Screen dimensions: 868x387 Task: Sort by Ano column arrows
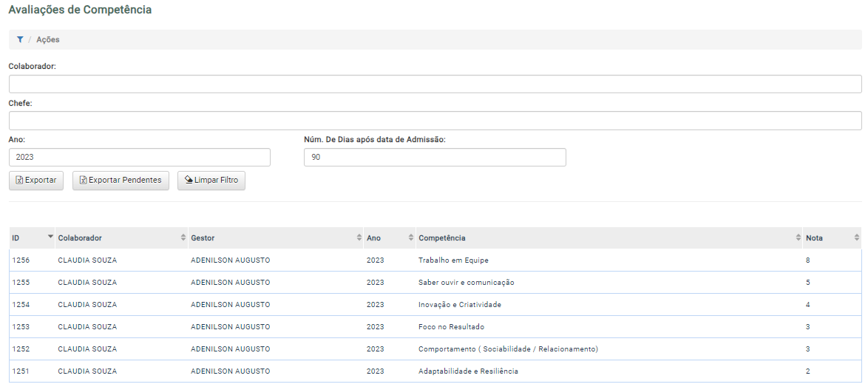pos(411,238)
